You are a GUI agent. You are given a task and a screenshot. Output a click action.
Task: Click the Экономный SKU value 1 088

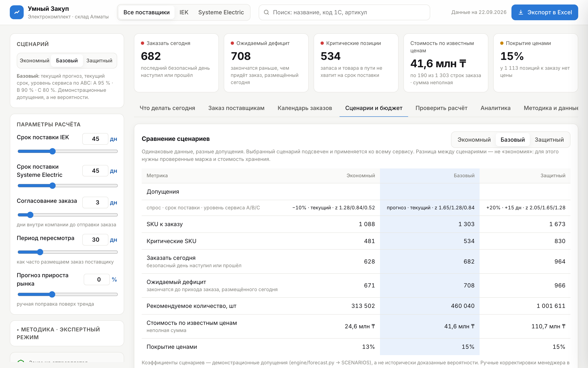pyautogui.click(x=367, y=224)
